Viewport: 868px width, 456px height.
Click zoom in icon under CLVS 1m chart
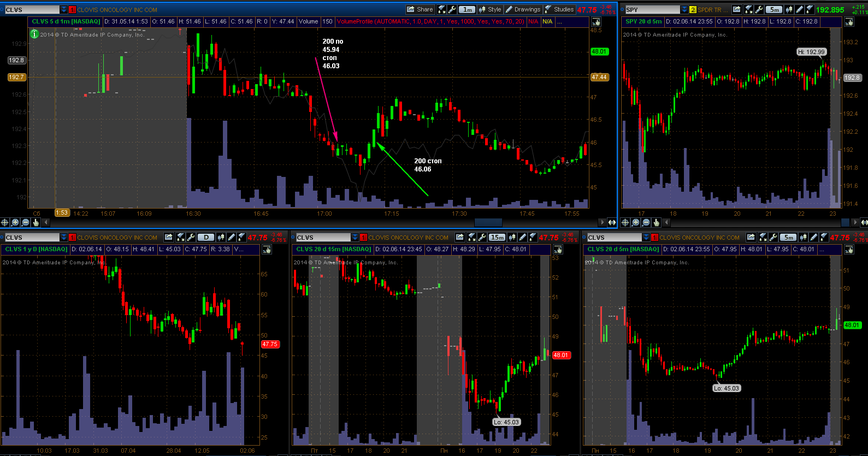(15, 222)
